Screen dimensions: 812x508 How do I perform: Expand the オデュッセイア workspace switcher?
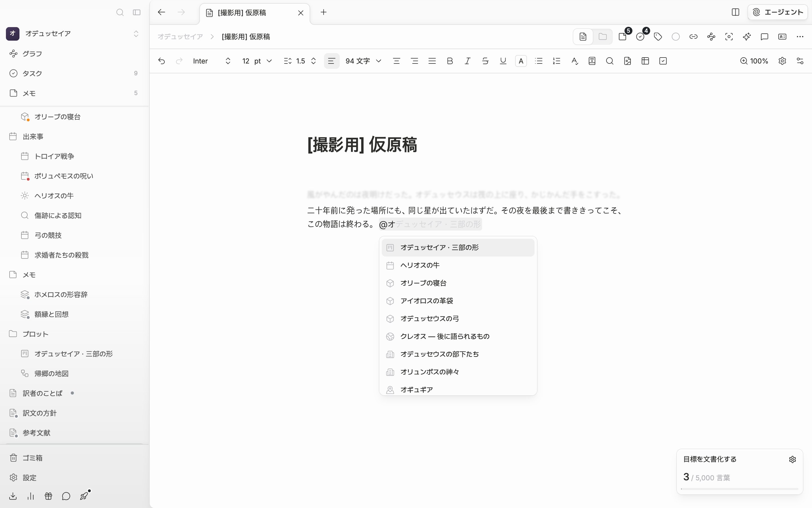click(136, 34)
